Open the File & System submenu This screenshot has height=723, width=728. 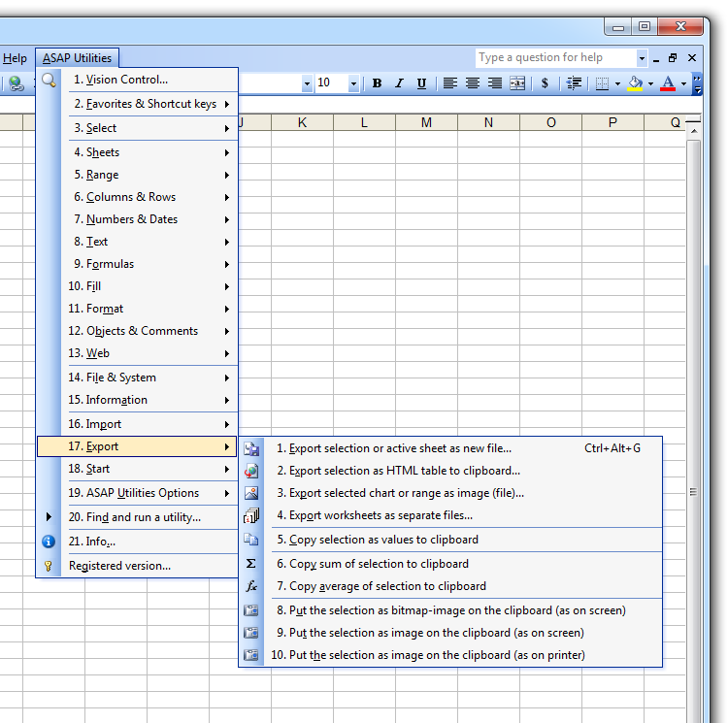[138, 378]
